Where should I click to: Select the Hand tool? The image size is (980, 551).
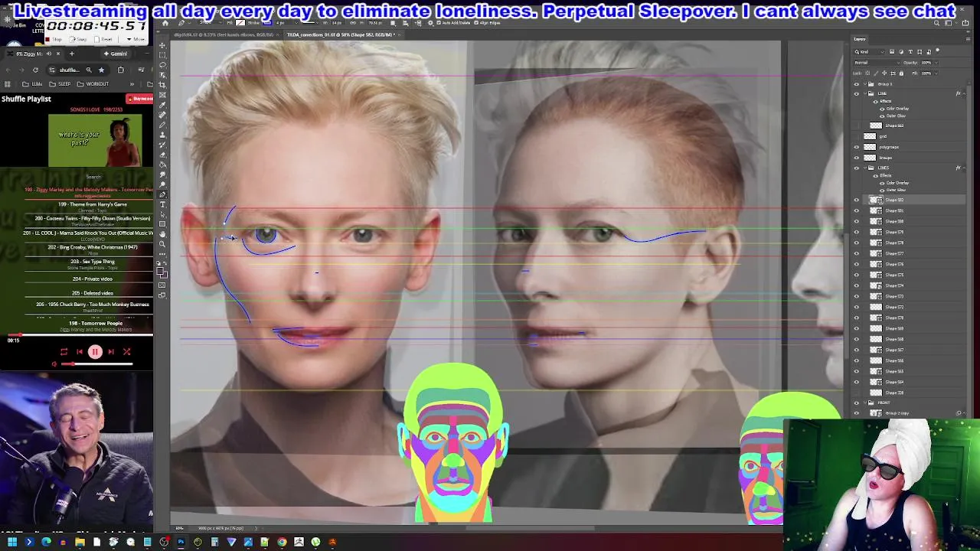click(162, 234)
